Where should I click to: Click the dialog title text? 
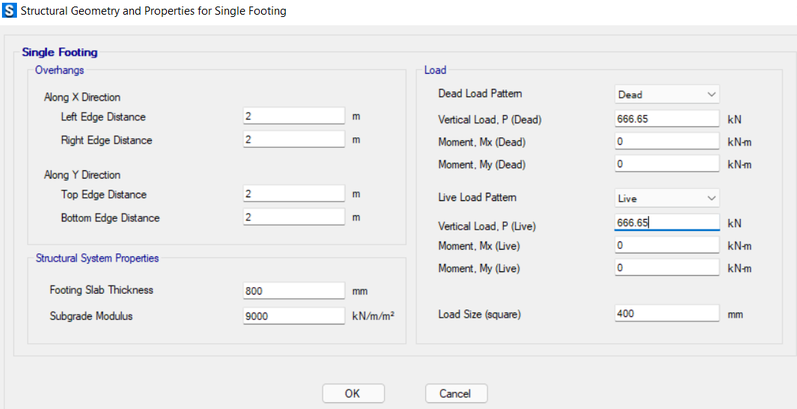click(x=153, y=11)
